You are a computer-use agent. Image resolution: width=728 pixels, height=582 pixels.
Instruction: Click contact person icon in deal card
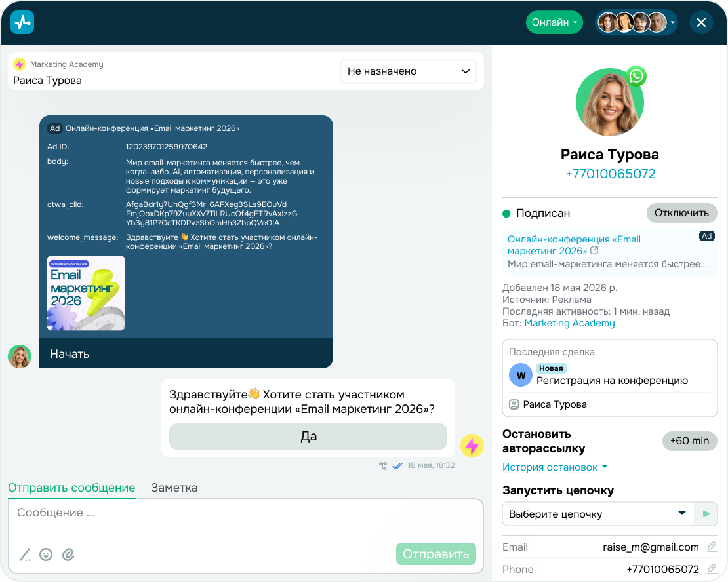(x=514, y=404)
